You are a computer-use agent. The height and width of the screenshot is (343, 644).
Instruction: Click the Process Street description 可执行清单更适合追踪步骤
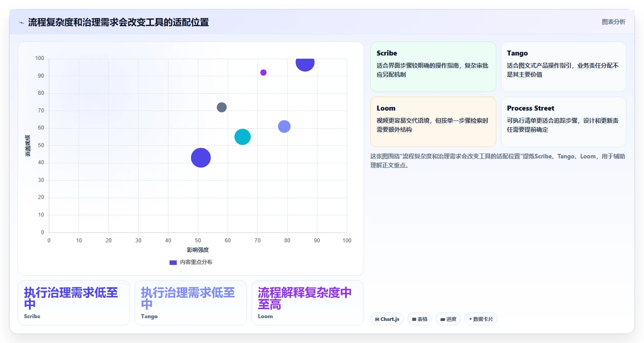[563, 125]
